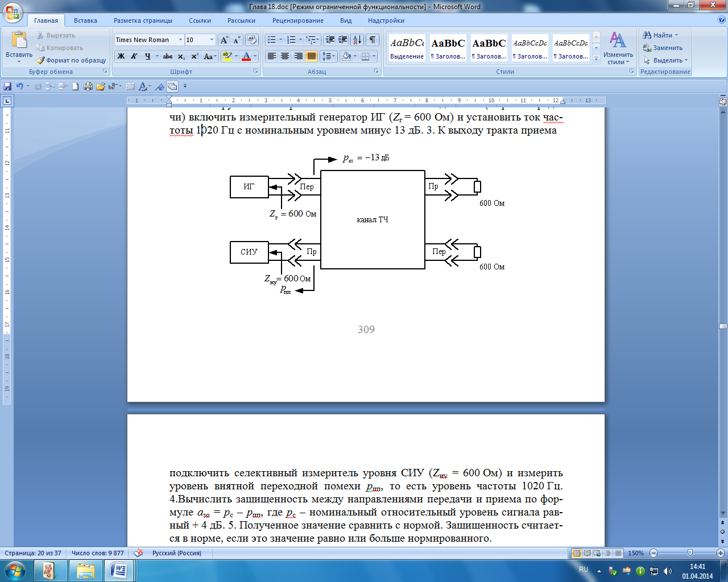728x582 pixels.
Task: Expand the Изменить стили dropdown
Action: (x=618, y=49)
